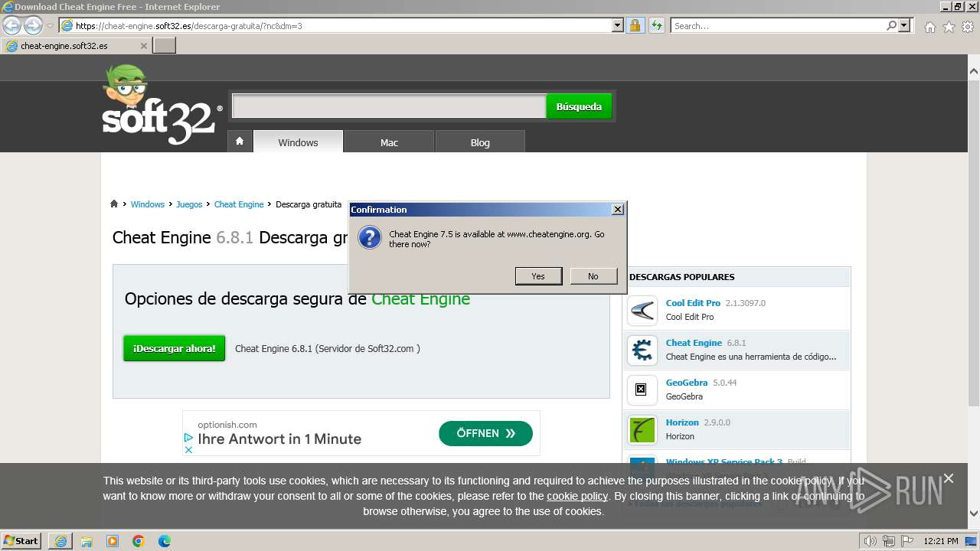Open the cookie policy link
Screen dimensions: 980x551
coord(577,496)
